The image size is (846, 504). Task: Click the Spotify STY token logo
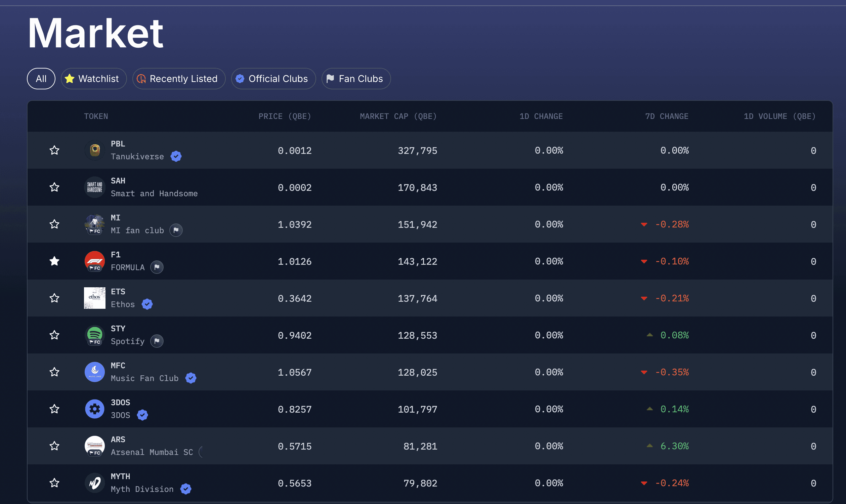pyautogui.click(x=95, y=335)
